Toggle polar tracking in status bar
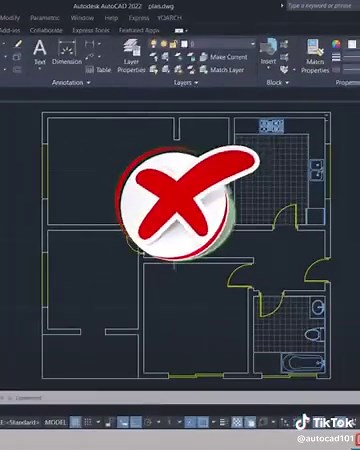This screenshot has height=450, width=360. (x=148, y=422)
